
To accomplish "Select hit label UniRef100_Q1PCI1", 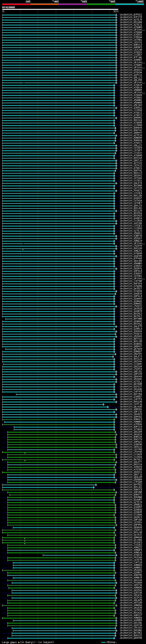I will click(x=131, y=75).
